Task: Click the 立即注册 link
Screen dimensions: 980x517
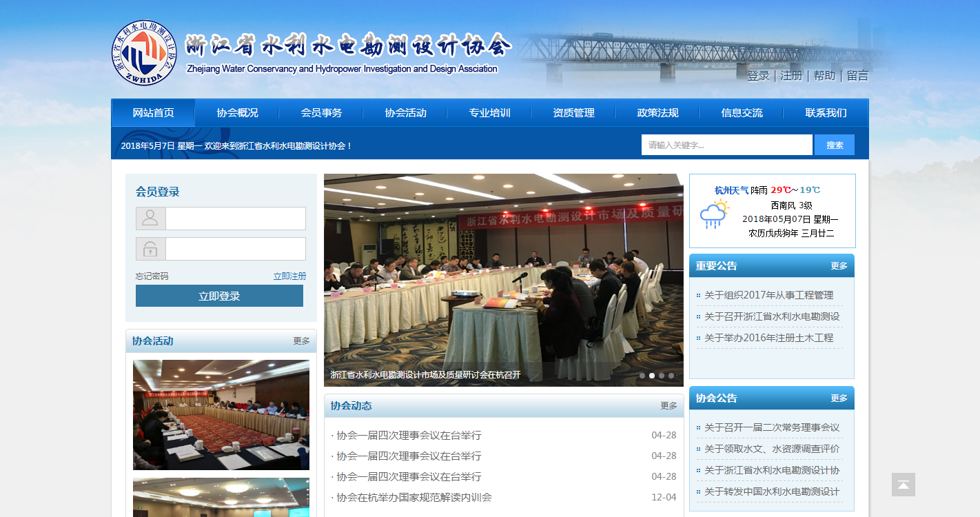Action: click(289, 276)
